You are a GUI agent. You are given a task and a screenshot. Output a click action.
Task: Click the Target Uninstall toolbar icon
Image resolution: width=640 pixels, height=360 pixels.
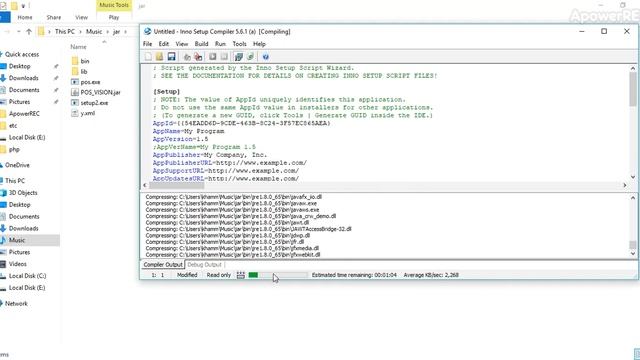[250, 57]
